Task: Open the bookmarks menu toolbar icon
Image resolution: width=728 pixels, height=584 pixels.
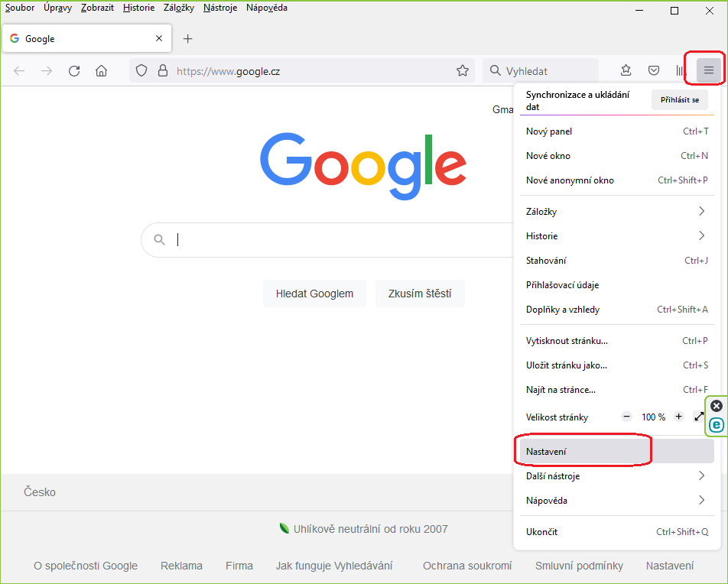Action: (x=626, y=70)
